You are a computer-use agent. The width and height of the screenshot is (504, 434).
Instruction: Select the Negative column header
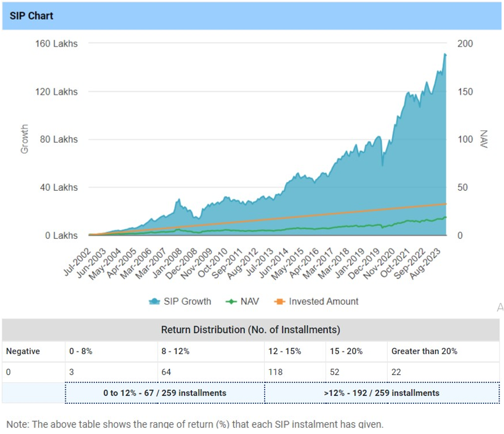point(23,352)
